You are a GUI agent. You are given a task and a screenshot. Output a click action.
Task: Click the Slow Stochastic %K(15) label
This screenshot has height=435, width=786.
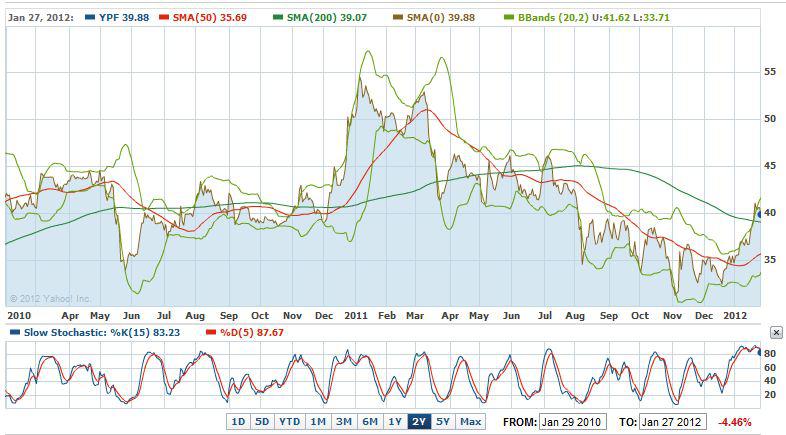coord(102,332)
